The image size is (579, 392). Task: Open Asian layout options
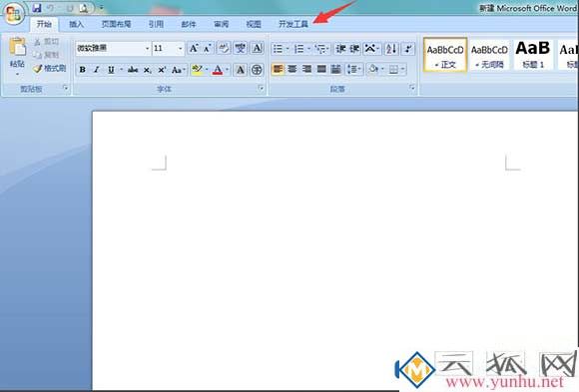371,49
